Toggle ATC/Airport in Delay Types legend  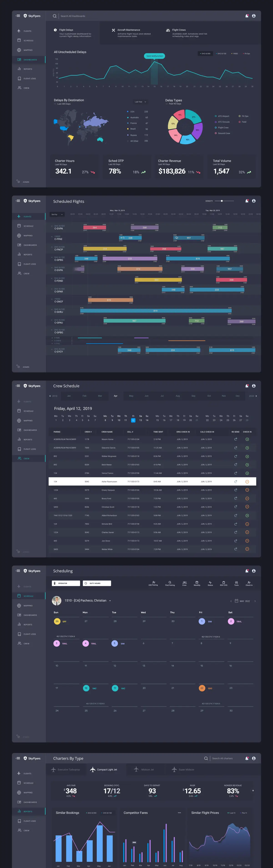tap(222, 116)
